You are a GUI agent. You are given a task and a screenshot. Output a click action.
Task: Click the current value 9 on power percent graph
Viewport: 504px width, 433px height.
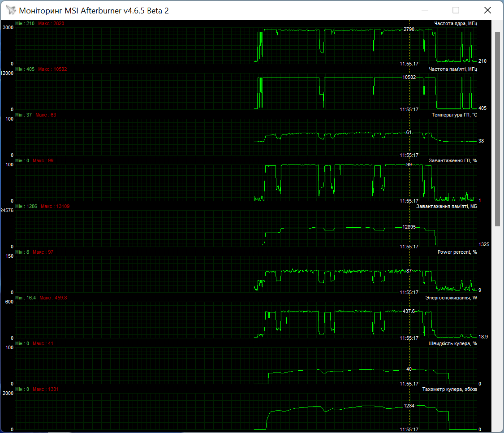coord(479,290)
